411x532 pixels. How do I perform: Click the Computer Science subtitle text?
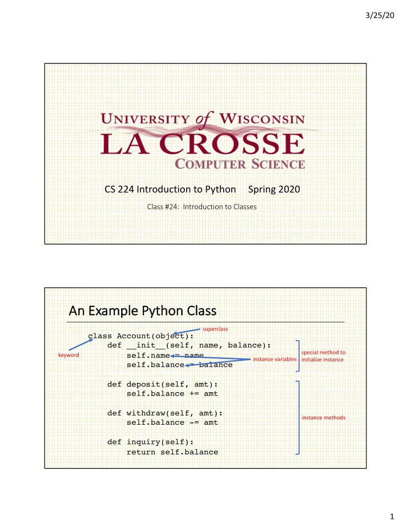tap(240, 164)
